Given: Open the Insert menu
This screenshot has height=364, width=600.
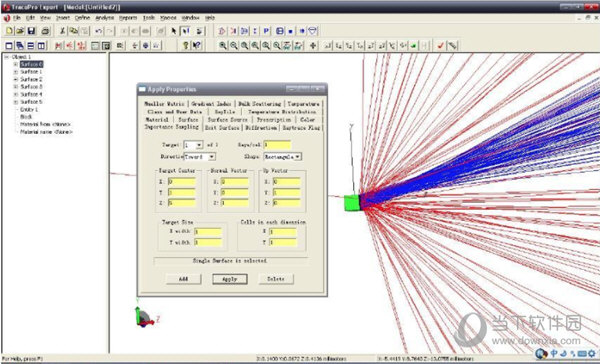Looking at the screenshot, I should click(63, 18).
